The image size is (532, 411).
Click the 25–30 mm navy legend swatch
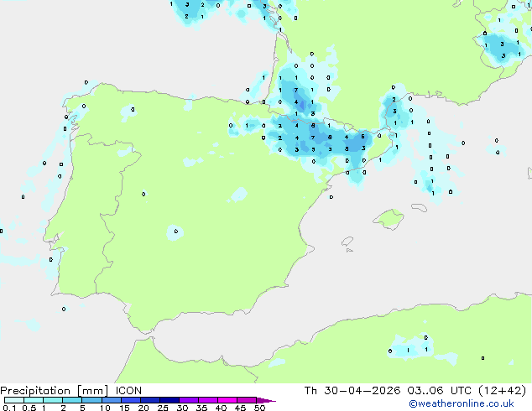click(169, 400)
